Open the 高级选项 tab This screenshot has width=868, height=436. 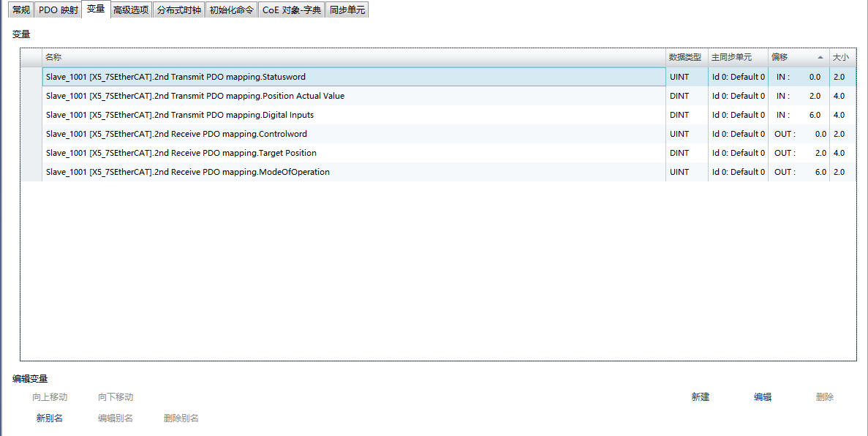[x=131, y=10]
